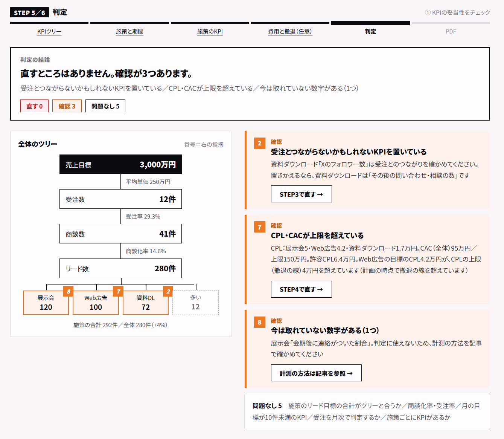Click badge 2 on the 資料DL node

tap(168, 291)
